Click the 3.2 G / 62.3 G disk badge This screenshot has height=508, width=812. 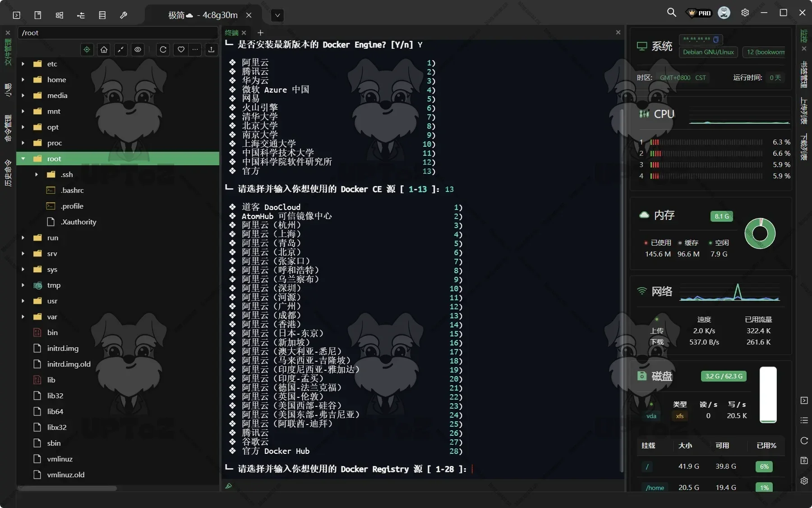click(724, 376)
